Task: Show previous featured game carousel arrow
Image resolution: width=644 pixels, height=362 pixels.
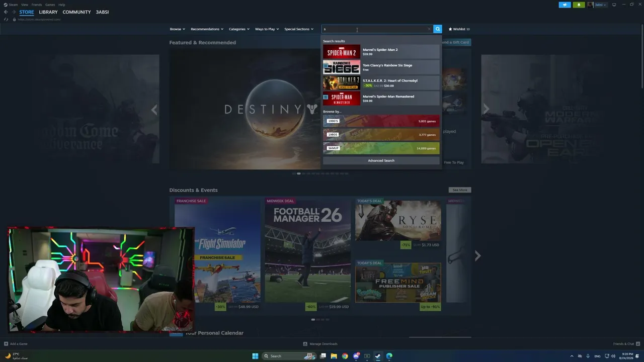Action: (x=154, y=110)
